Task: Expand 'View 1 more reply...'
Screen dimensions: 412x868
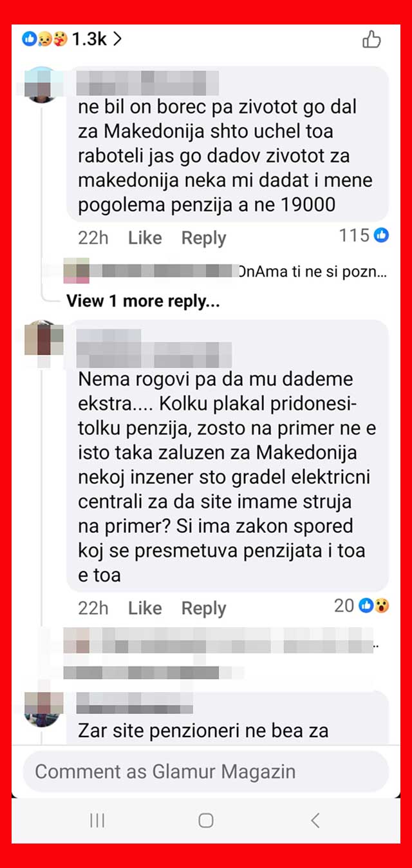Action: 143,301
